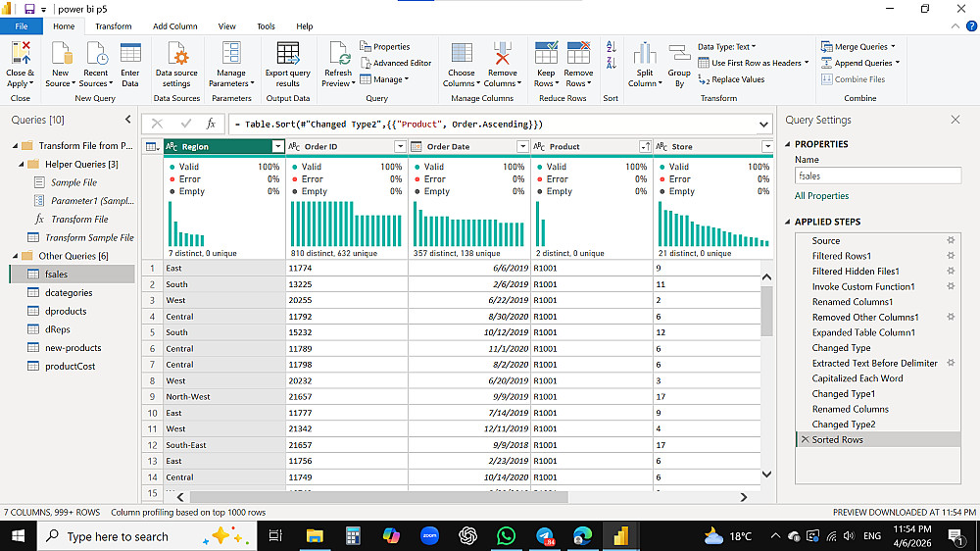
Task: Open WhatsApp from the taskbar
Action: coord(506,536)
